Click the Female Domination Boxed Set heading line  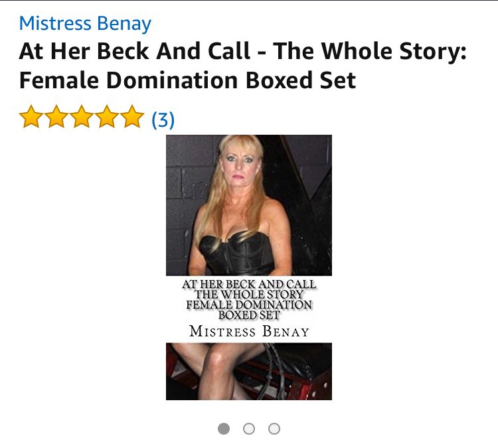click(x=187, y=80)
